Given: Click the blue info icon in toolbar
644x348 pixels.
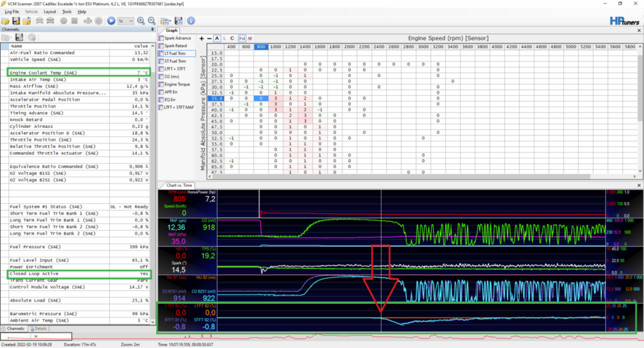Looking at the screenshot, I should coord(191,21).
